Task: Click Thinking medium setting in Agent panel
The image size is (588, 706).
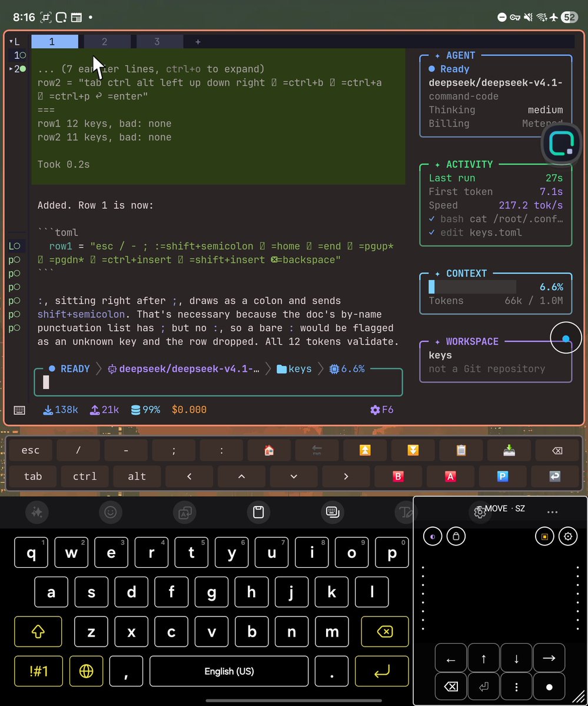Action: (496, 110)
